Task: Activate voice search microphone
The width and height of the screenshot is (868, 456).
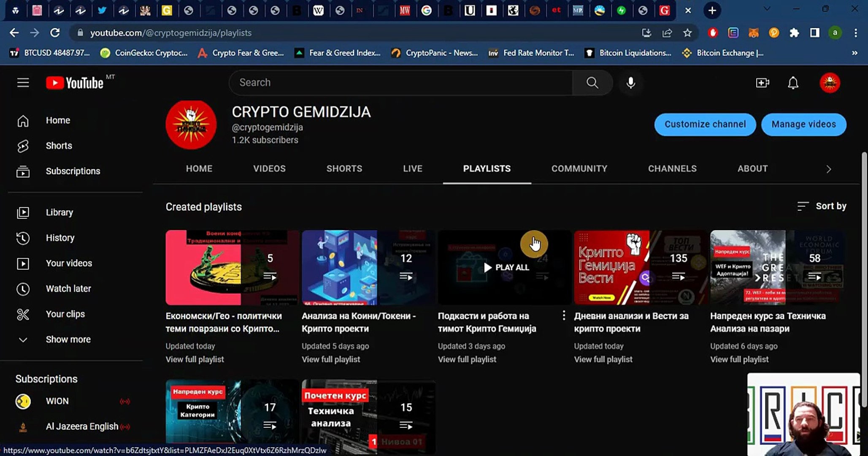Action: click(x=630, y=83)
